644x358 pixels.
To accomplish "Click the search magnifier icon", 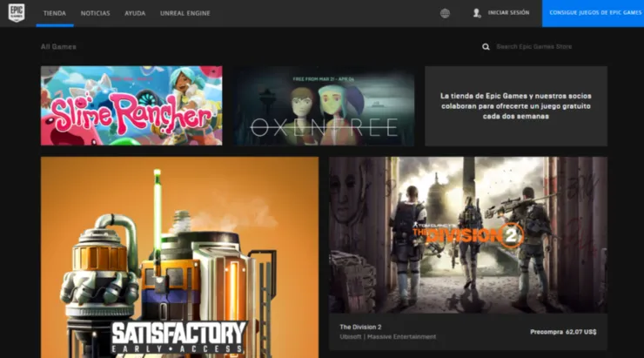I will tap(486, 47).
